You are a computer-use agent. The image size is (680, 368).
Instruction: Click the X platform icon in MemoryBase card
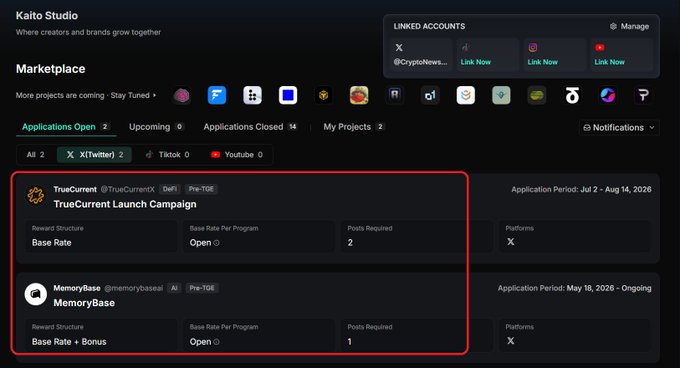511,341
